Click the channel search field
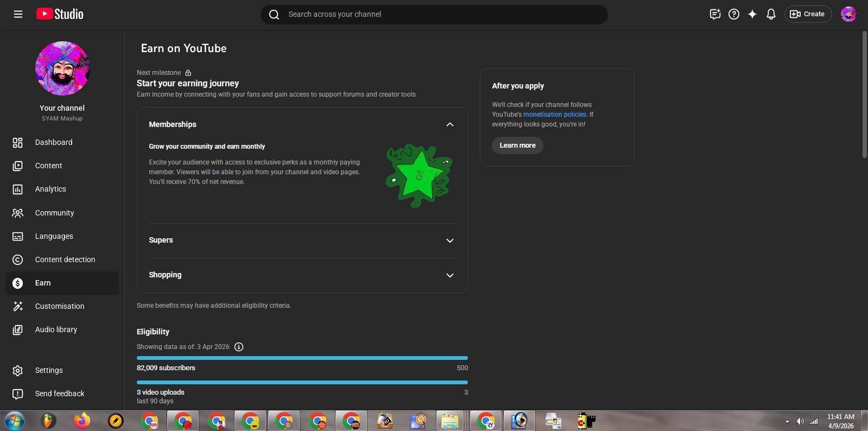This screenshot has width=868, height=431. pos(434,14)
